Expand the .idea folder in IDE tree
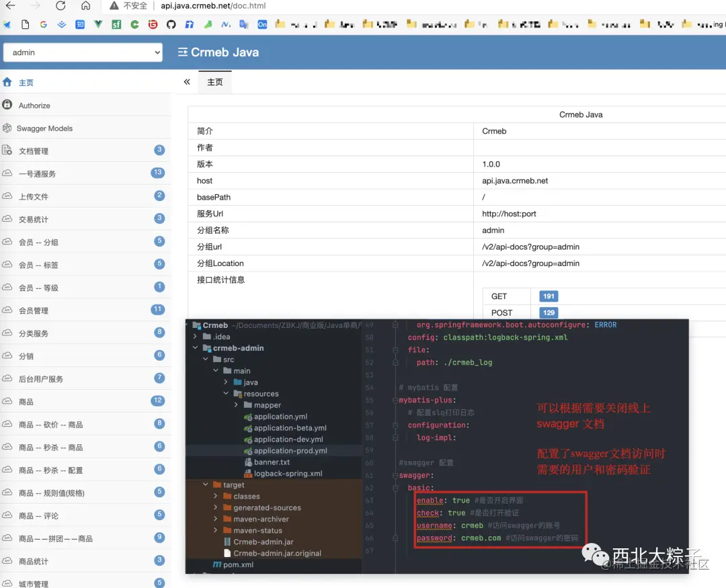This screenshot has width=726, height=588. (195, 337)
